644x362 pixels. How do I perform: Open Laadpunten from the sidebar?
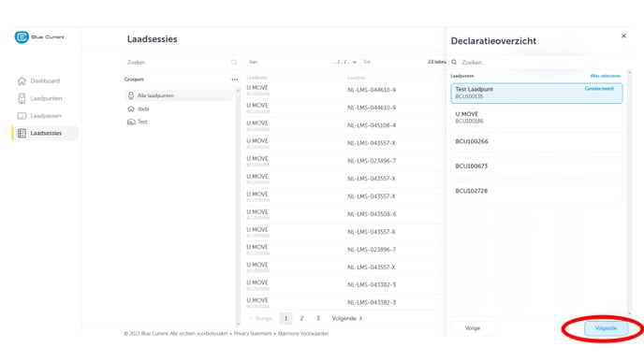click(x=46, y=98)
